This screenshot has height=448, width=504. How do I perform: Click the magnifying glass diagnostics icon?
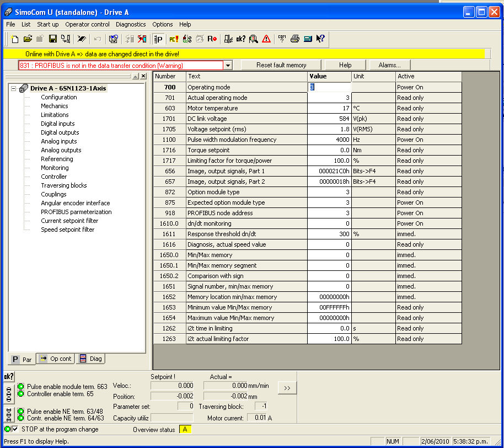[253, 39]
